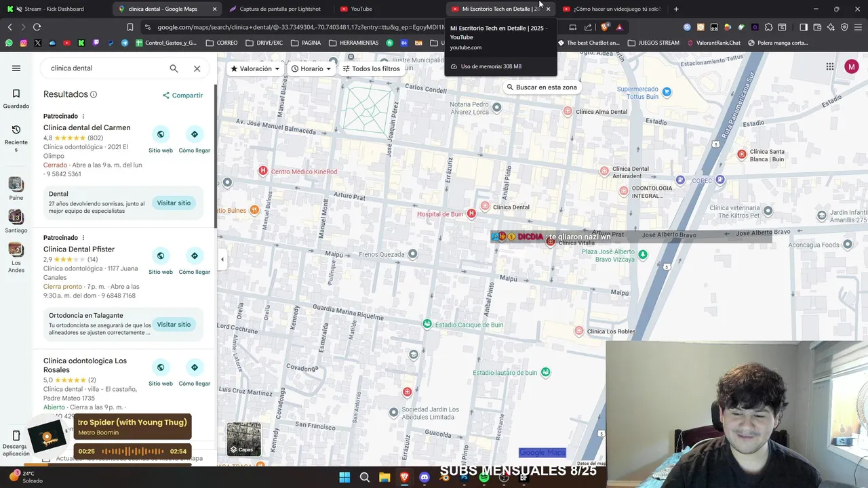The image size is (868, 488).
Task: Click the Google account avatar M
Action: pos(852,66)
